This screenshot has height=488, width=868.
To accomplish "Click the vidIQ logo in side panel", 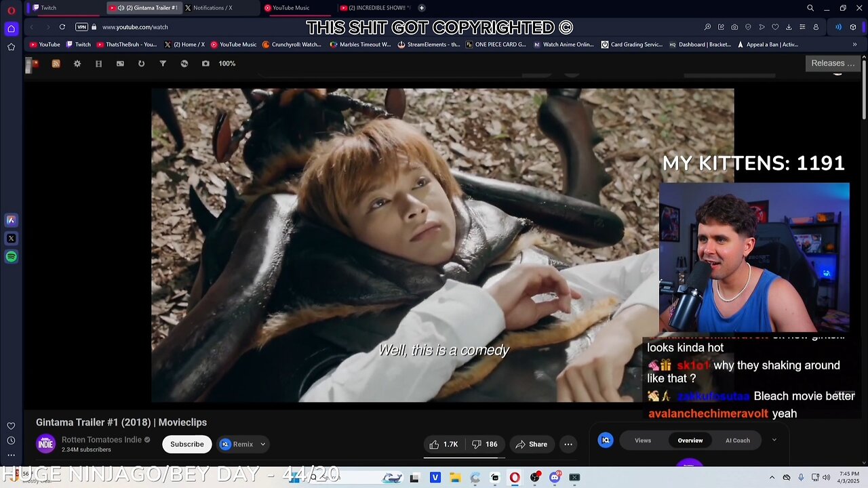I will 606,441.
